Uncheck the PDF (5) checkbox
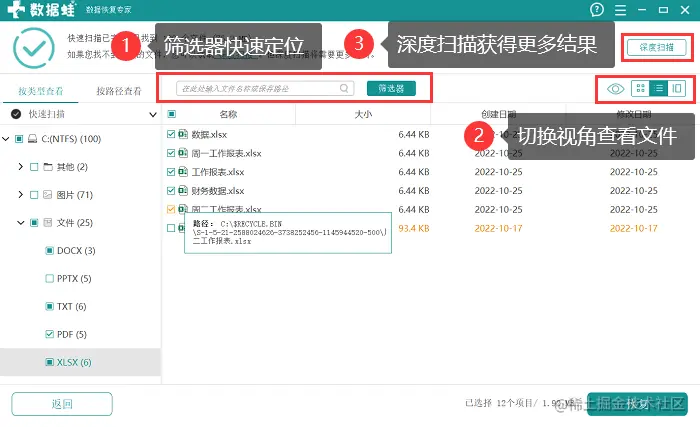The height and width of the screenshot is (427, 700). pyautogui.click(x=50, y=334)
